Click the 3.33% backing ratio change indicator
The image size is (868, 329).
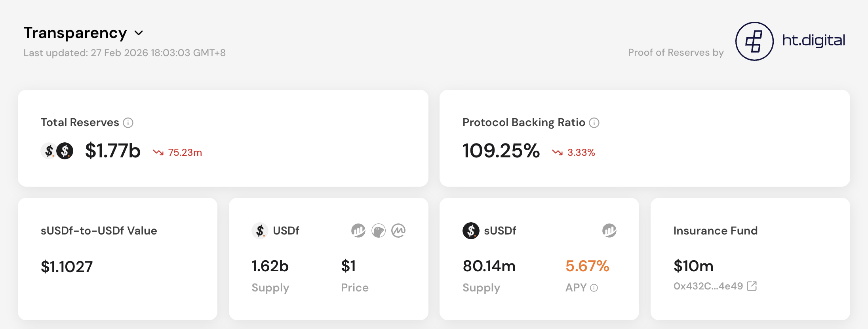coord(574,152)
